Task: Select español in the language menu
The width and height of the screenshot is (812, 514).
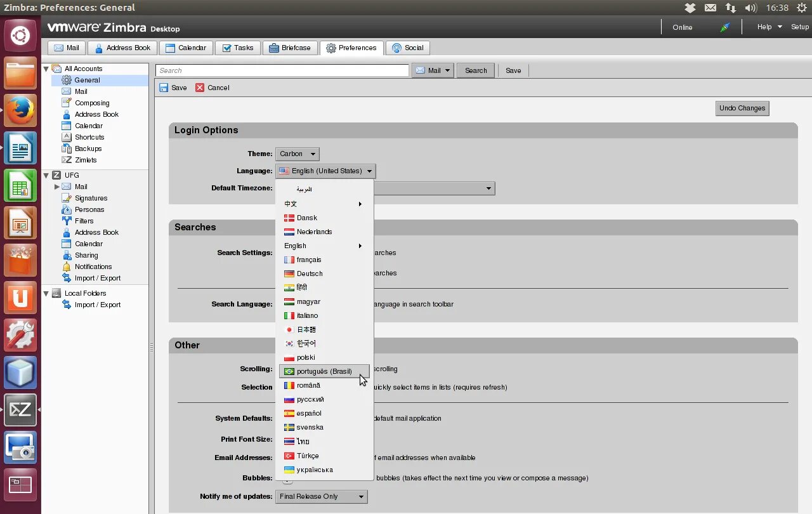Action: pyautogui.click(x=324, y=413)
